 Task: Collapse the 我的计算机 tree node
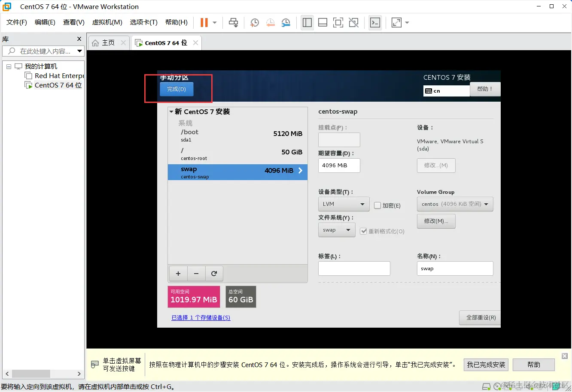(9, 66)
